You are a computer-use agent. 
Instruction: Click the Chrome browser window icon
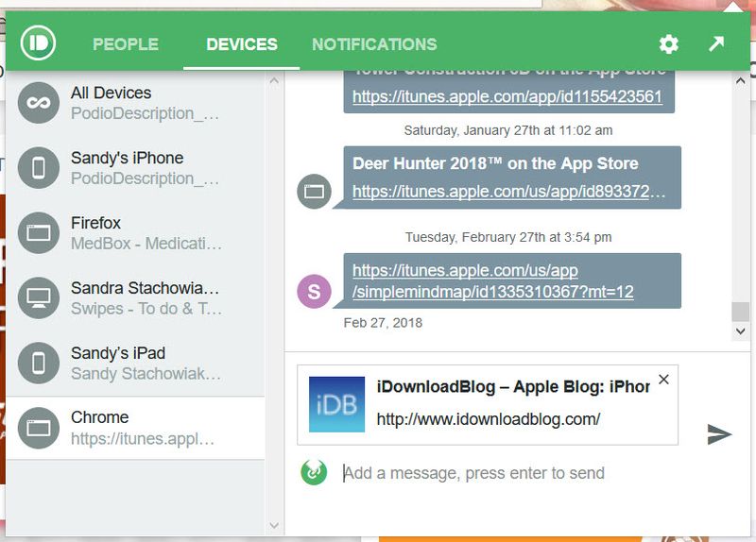click(39, 428)
